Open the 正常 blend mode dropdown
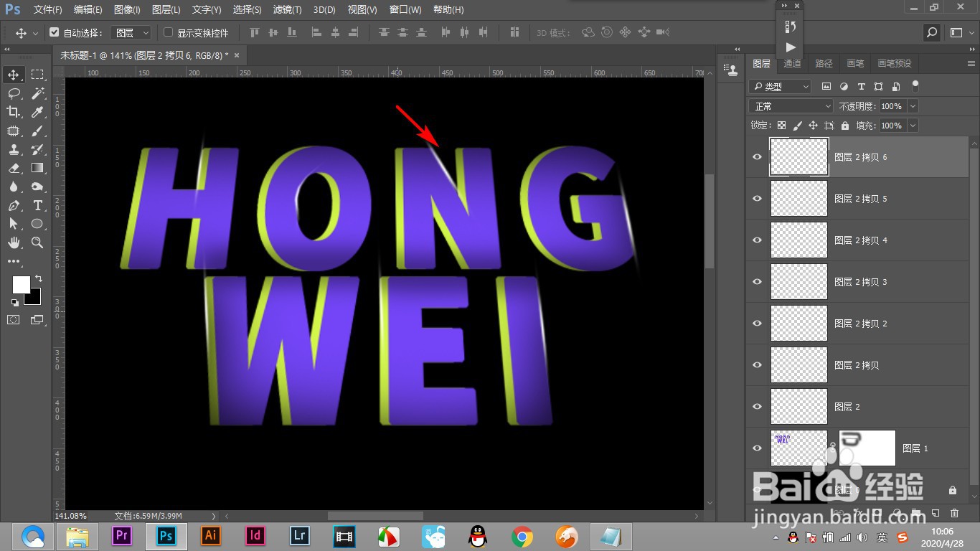The image size is (980, 551). click(x=790, y=105)
